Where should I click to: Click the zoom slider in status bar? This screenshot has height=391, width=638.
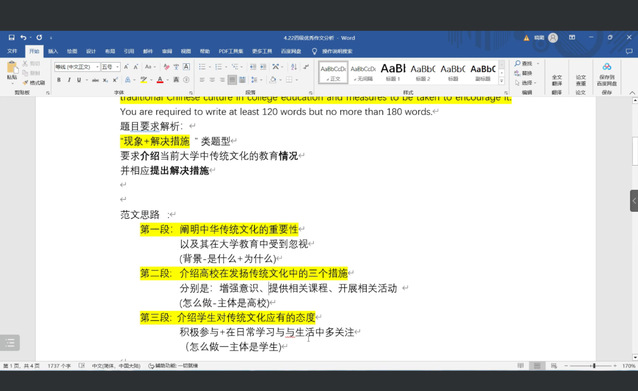coord(593,366)
